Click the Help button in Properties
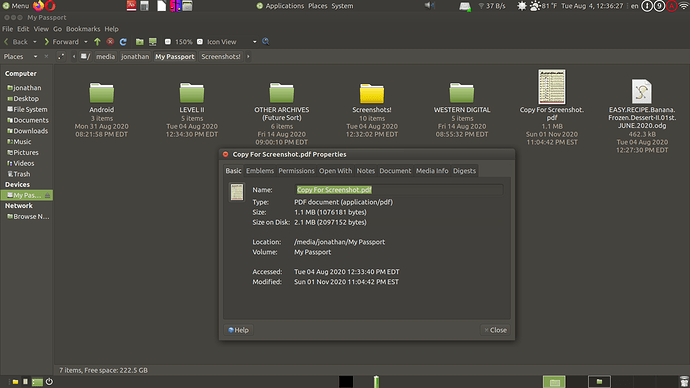Screen dimensions: 690x388 click(239, 330)
